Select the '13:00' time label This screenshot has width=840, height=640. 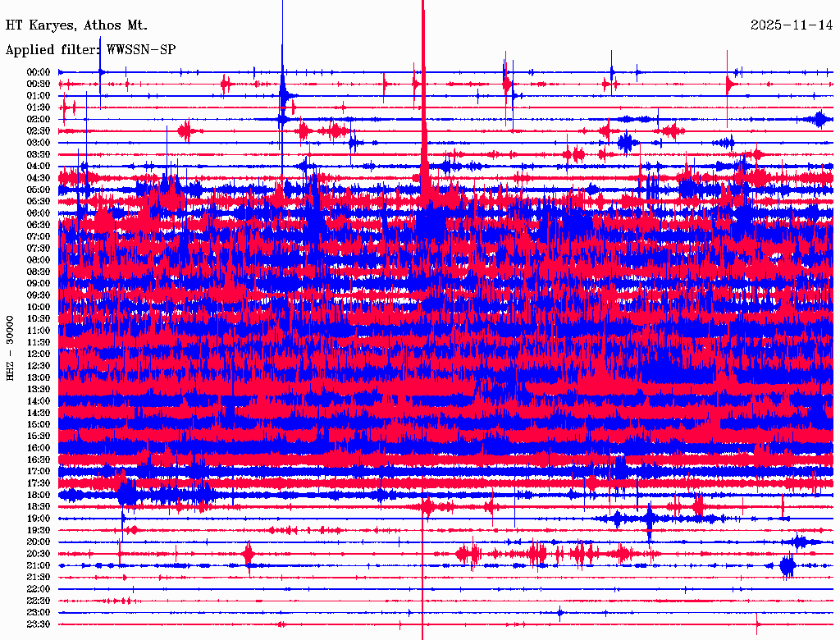[x=39, y=378]
